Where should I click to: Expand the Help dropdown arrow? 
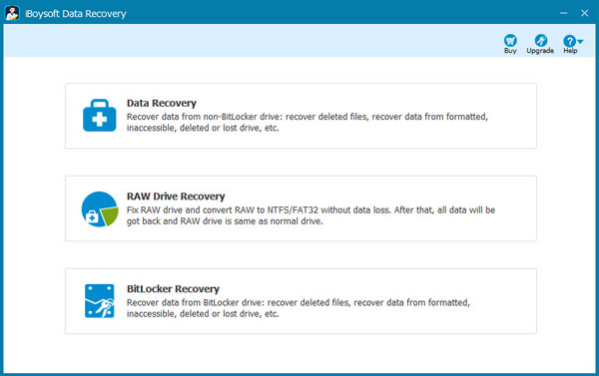click(580, 41)
